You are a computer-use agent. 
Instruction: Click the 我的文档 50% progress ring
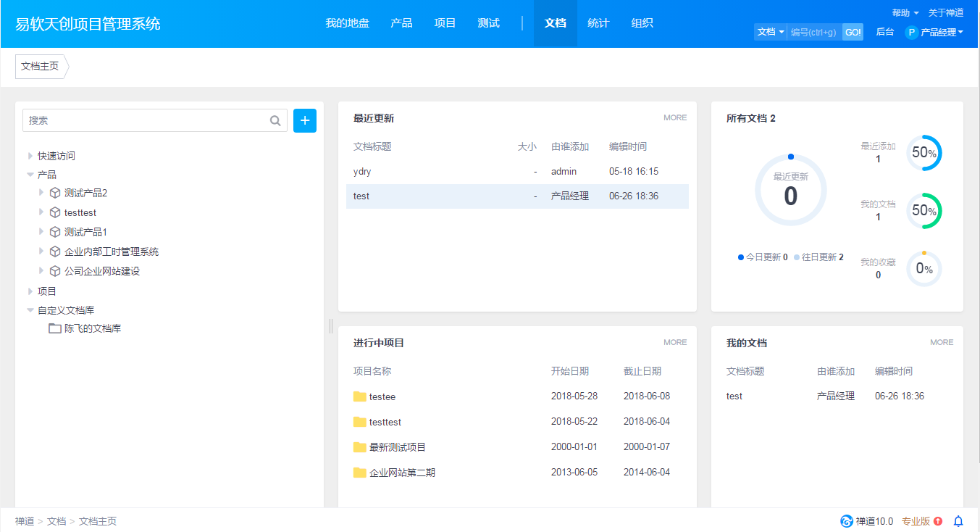(924, 211)
